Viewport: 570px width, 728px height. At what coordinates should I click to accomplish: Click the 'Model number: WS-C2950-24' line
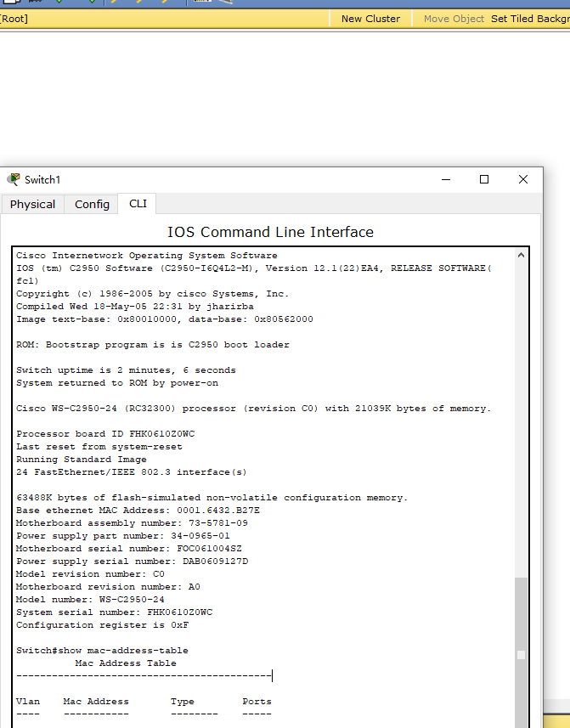click(90, 600)
